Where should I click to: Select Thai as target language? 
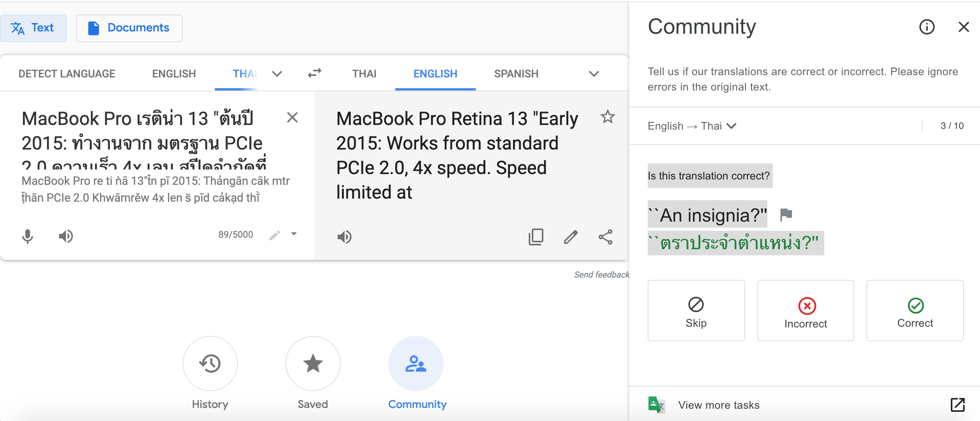(365, 74)
